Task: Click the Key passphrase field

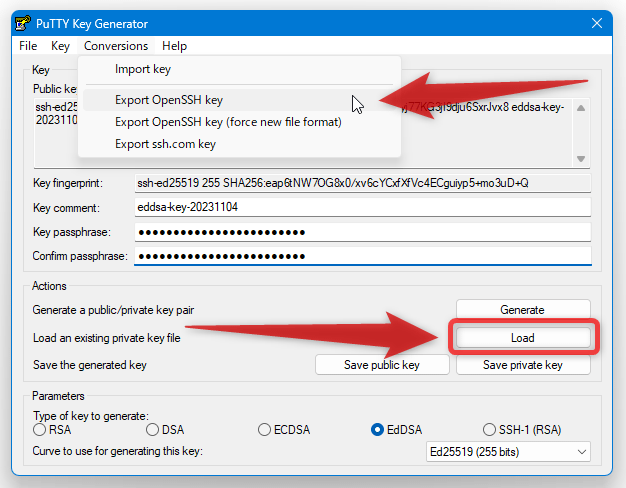Action: coord(363,232)
